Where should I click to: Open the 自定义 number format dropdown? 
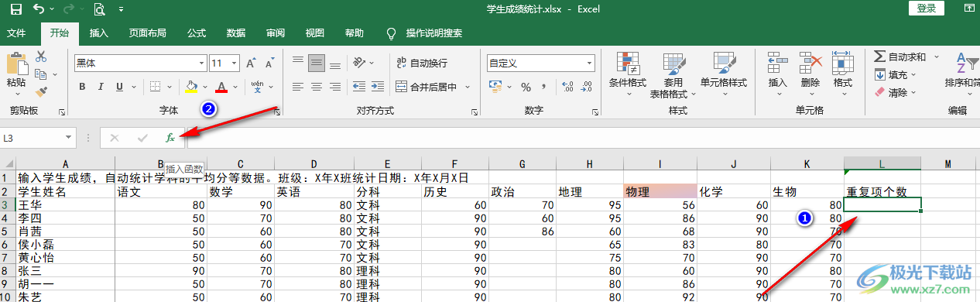tap(589, 63)
